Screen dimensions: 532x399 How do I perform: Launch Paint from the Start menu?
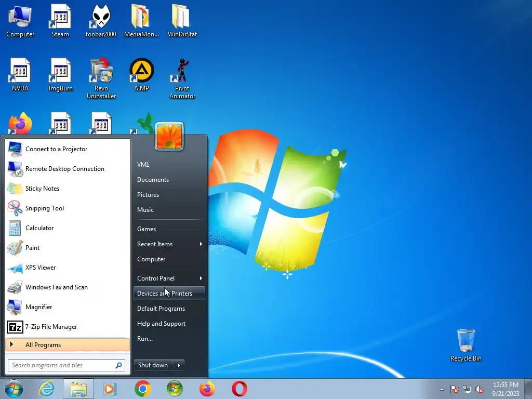[68, 248]
